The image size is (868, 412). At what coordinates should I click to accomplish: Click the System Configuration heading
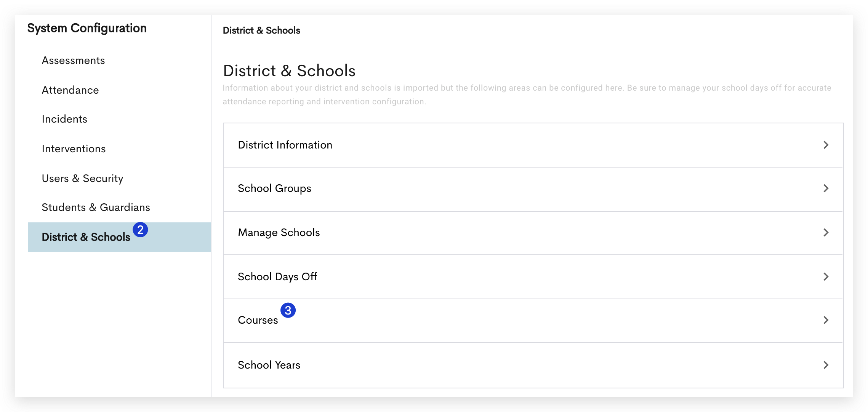(x=87, y=28)
